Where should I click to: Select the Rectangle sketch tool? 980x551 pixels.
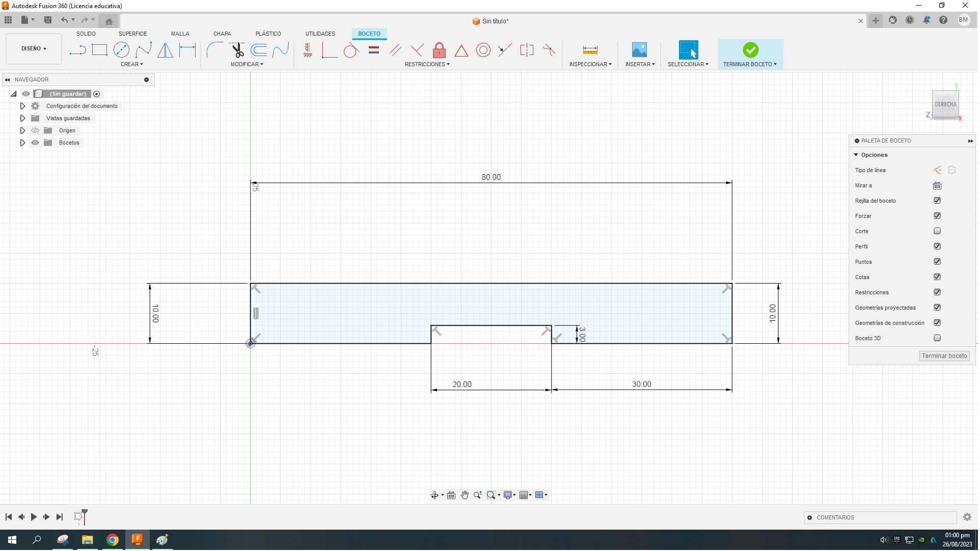(99, 50)
